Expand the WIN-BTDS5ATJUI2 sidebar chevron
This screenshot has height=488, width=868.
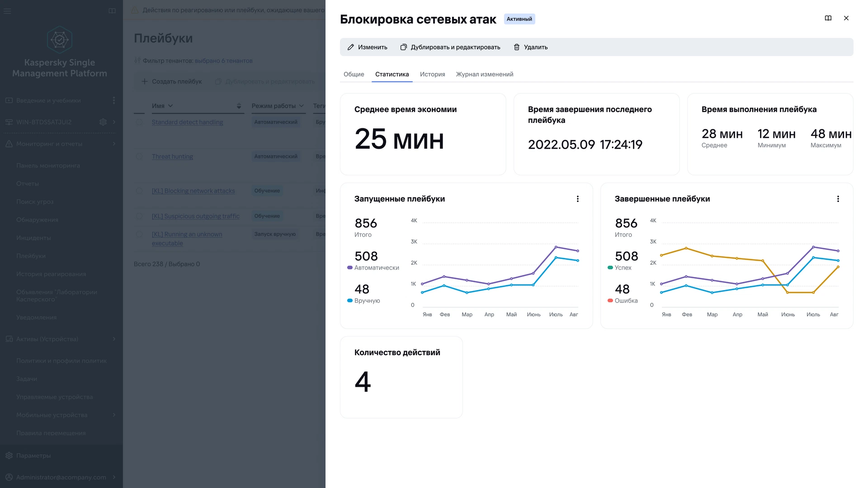(x=114, y=122)
